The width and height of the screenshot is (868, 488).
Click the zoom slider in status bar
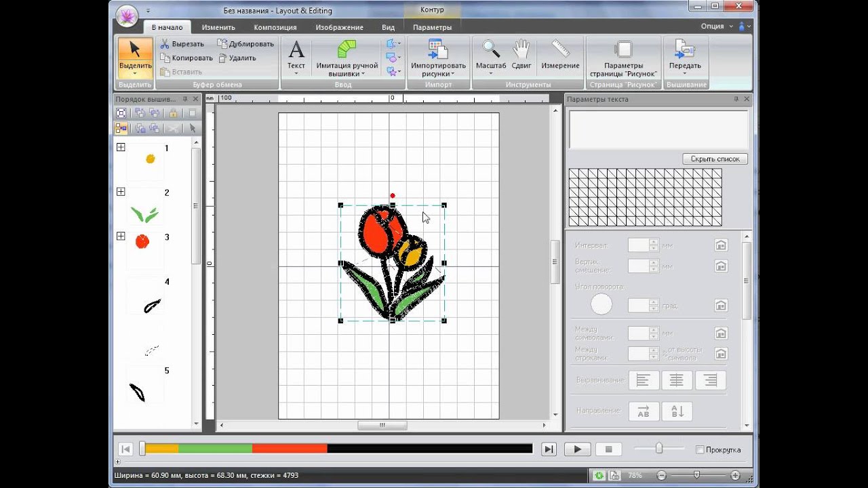[696, 476]
